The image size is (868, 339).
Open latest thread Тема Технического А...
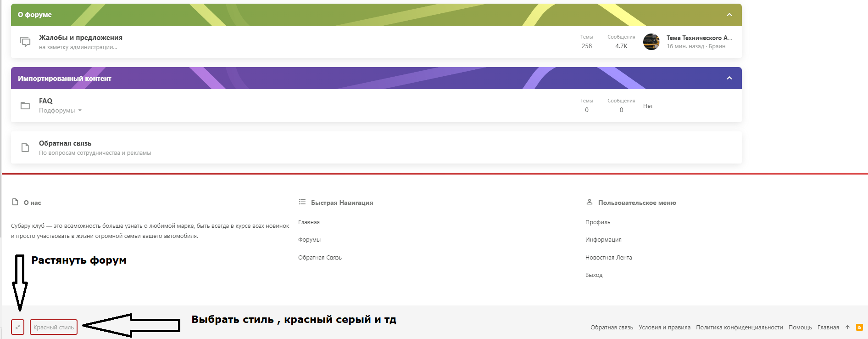pos(699,38)
